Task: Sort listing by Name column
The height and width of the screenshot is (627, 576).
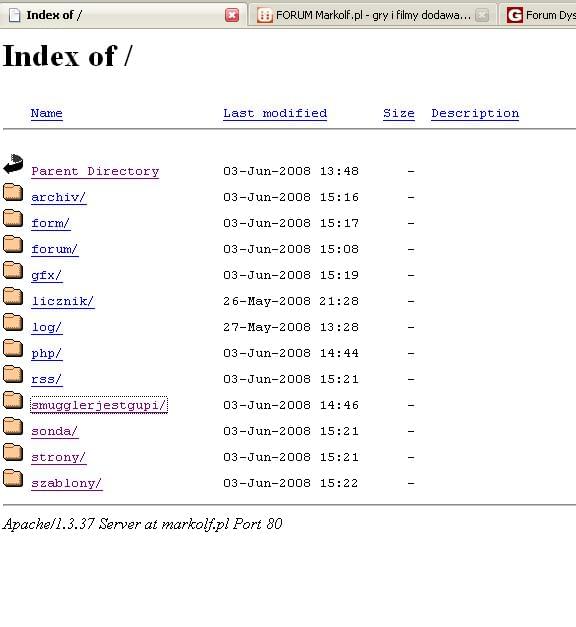Action: click(x=47, y=114)
